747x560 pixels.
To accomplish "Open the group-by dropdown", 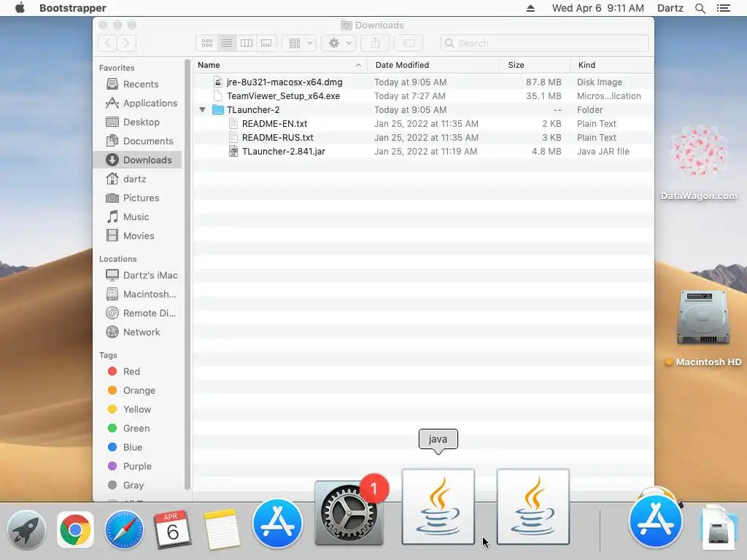I will pyautogui.click(x=299, y=43).
